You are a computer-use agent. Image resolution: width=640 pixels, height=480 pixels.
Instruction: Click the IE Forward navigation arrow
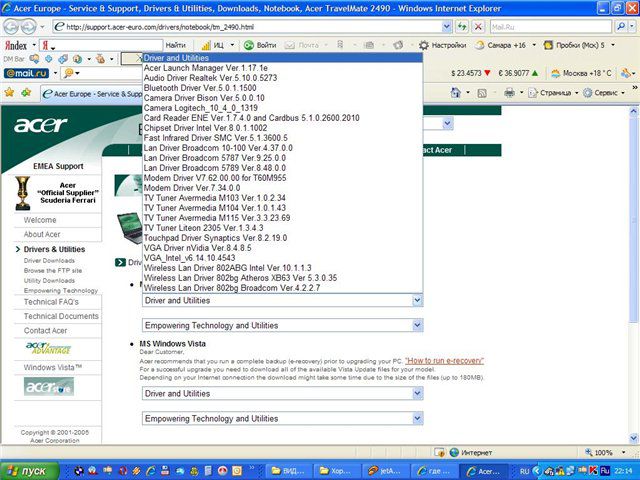click(28, 27)
